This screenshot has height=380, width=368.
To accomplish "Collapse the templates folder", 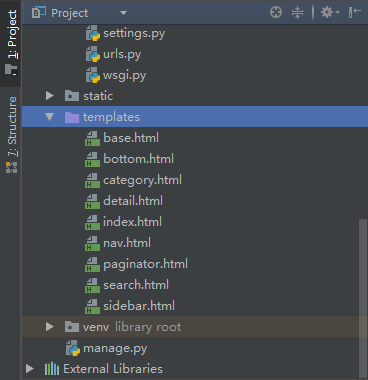I will tap(50, 117).
